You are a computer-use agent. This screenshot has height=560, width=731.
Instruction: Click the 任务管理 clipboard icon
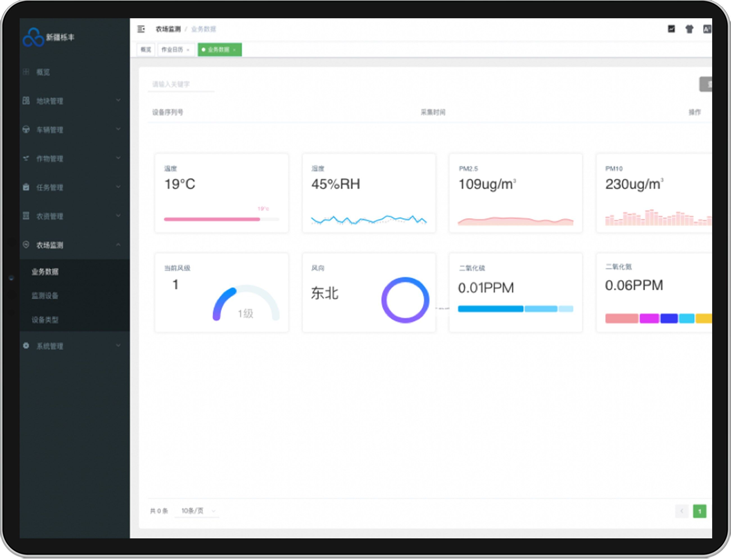[x=26, y=187]
